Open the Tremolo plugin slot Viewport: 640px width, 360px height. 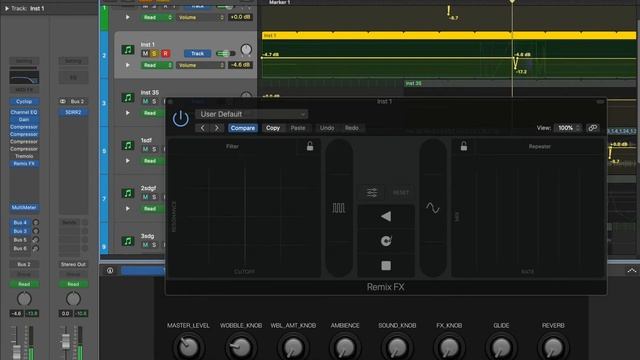pyautogui.click(x=24, y=156)
